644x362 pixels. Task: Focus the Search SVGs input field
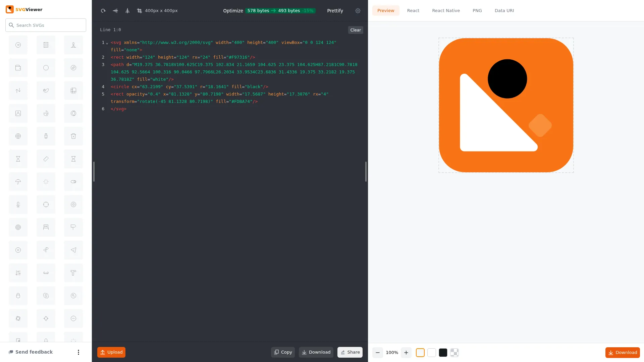point(46,25)
